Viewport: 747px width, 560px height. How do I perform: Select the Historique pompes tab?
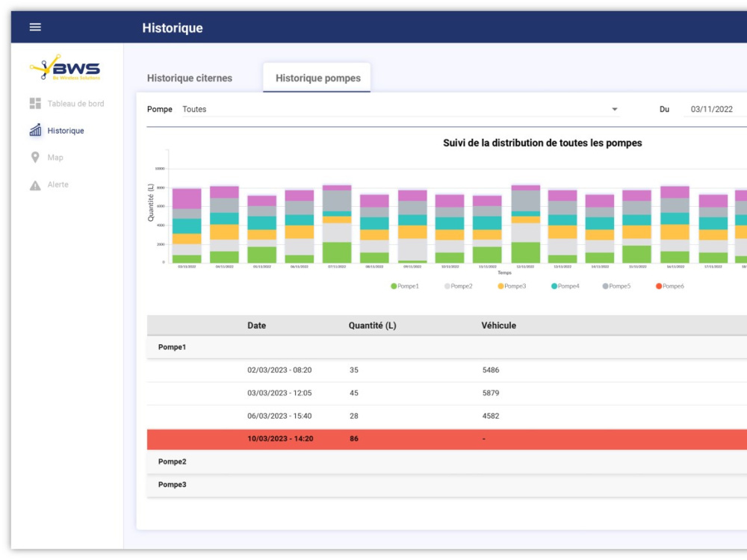(x=317, y=78)
